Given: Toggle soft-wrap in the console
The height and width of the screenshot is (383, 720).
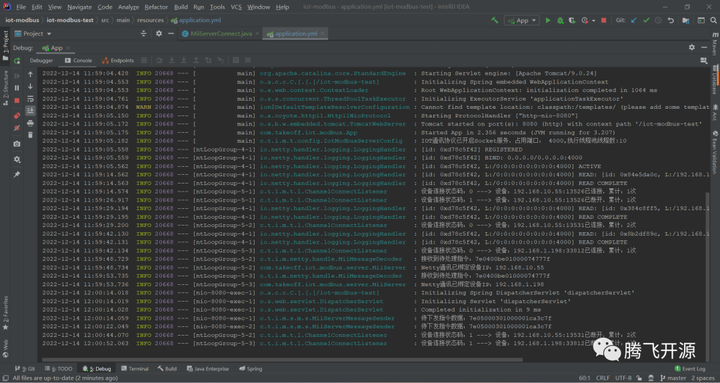Looking at the screenshot, I should point(30,98).
